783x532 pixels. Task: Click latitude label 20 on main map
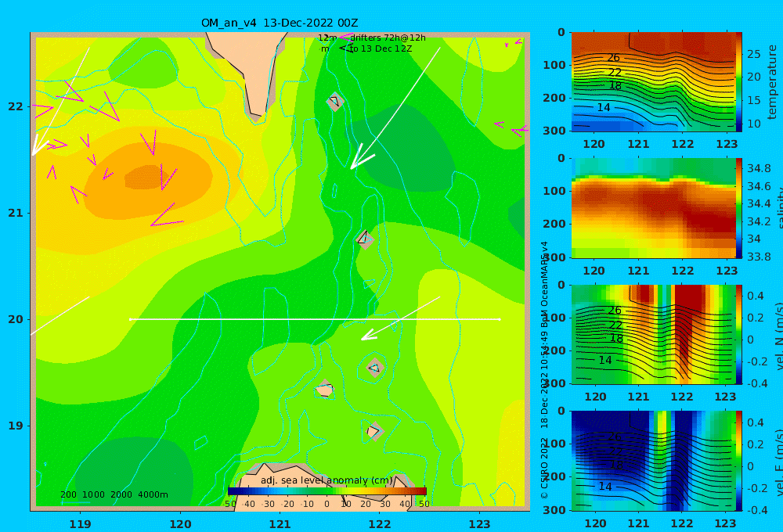(16, 319)
